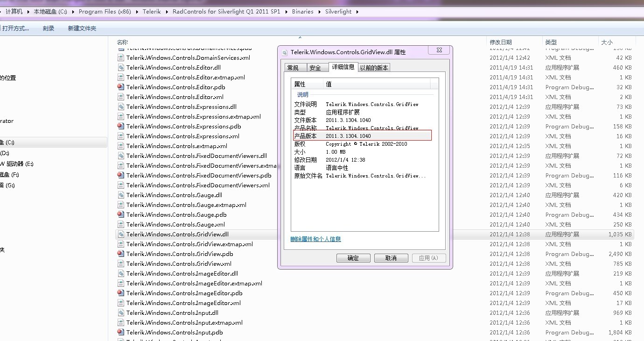Click the GridView.dll file icon in list

[121, 234]
